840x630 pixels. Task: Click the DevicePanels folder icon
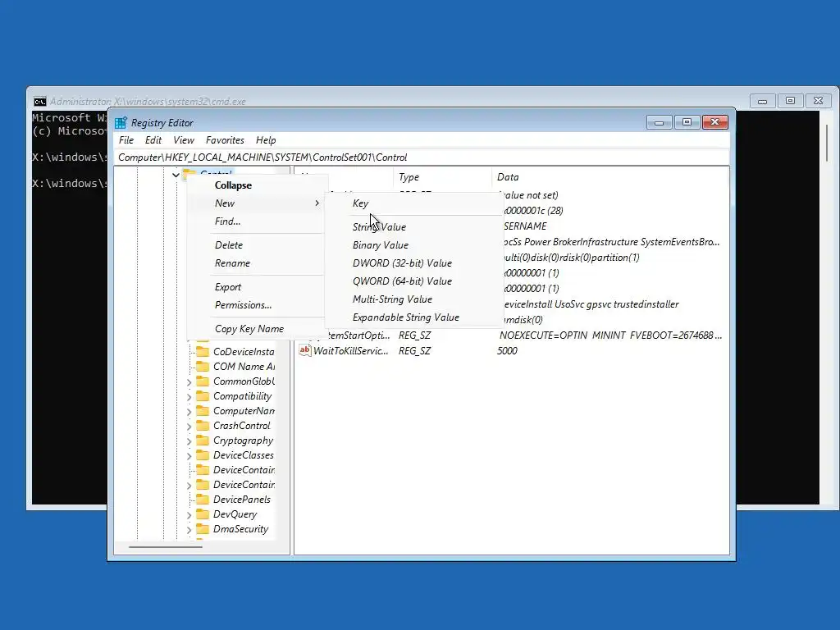[x=203, y=500]
